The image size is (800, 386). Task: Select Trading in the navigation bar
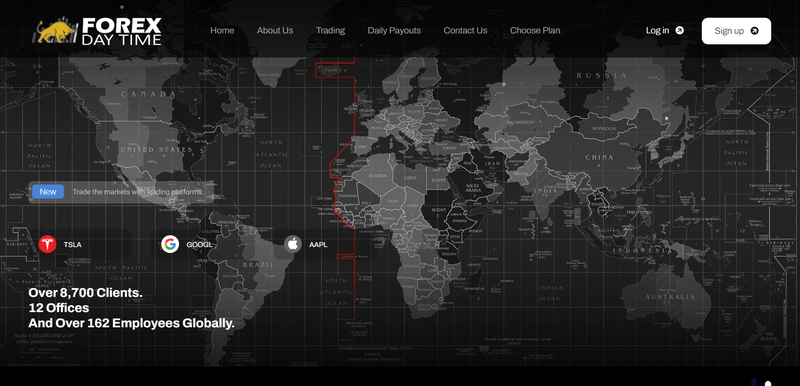(330, 31)
